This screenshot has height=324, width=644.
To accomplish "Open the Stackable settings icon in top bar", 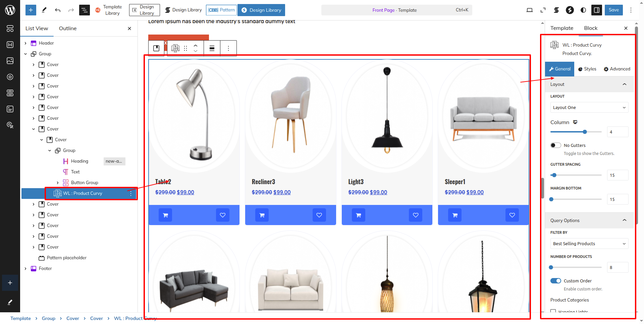I will pyautogui.click(x=556, y=10).
